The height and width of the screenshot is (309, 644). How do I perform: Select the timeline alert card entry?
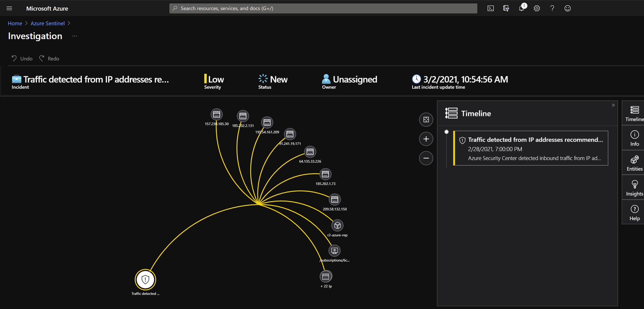pyautogui.click(x=531, y=148)
